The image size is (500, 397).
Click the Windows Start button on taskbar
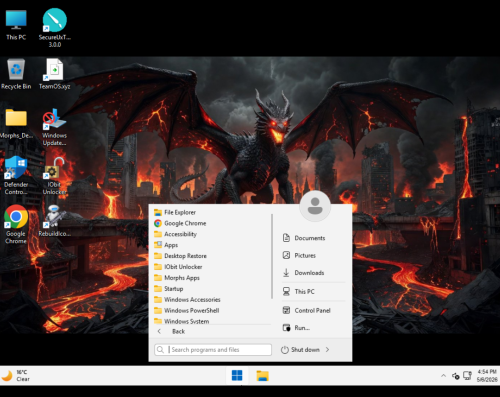(x=237, y=376)
